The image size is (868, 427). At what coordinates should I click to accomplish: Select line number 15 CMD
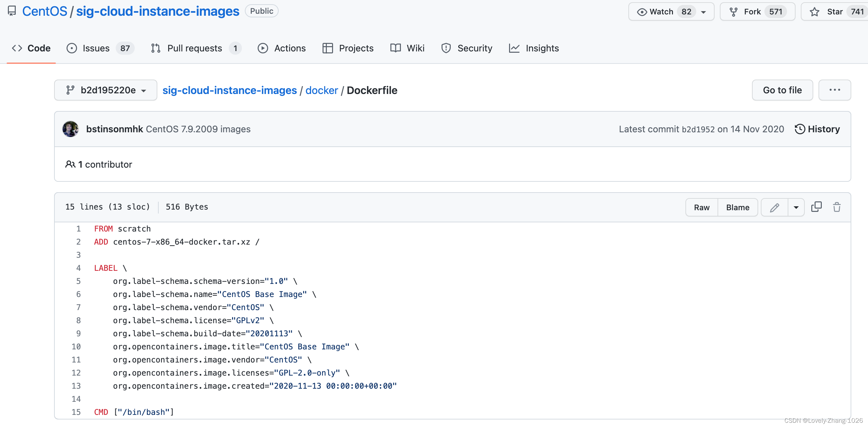pos(76,412)
